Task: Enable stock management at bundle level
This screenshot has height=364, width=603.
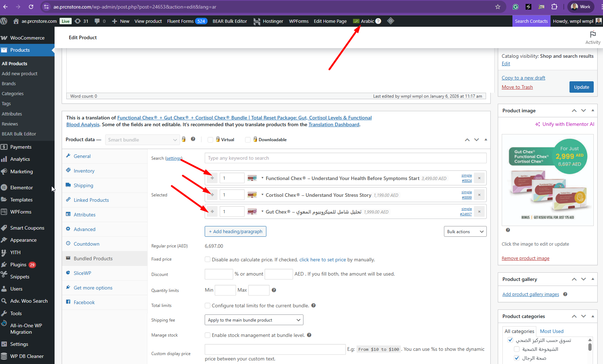Action: pyautogui.click(x=208, y=335)
